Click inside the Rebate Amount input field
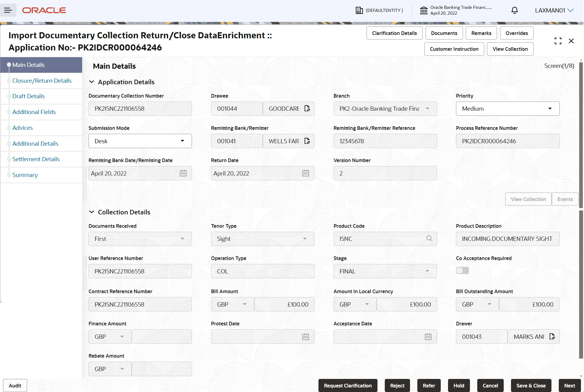The height and width of the screenshot is (392, 584). point(162,369)
